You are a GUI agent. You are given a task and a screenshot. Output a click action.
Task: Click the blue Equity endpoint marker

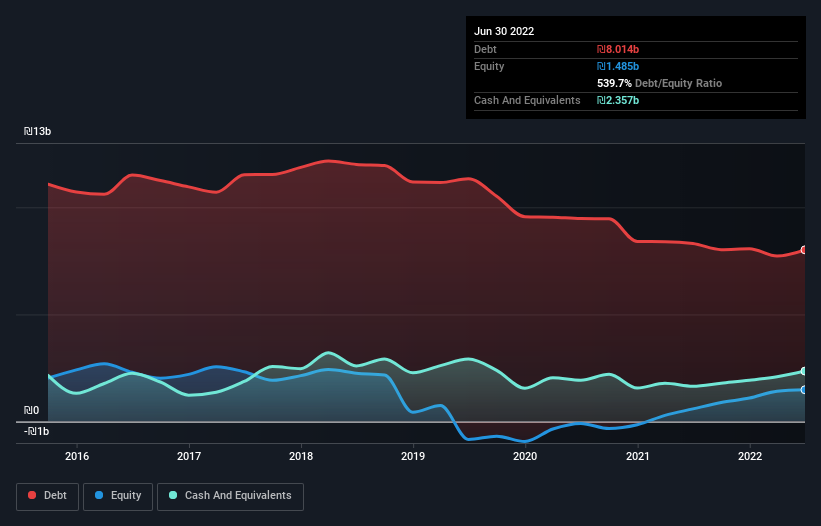click(804, 390)
